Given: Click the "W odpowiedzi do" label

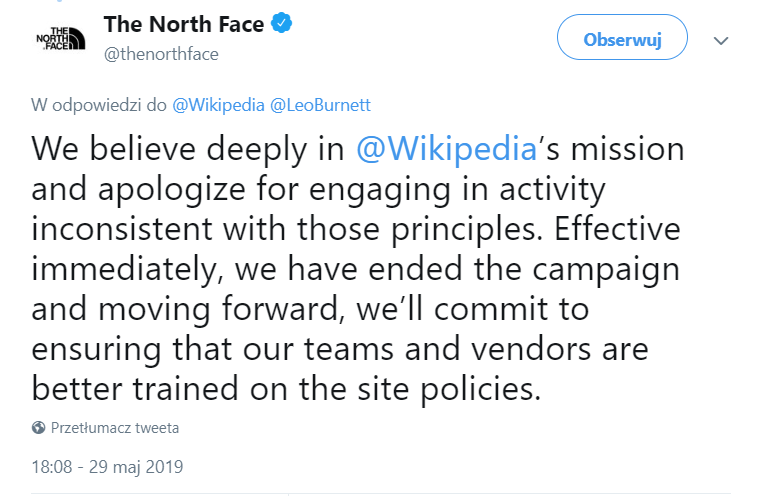Looking at the screenshot, I should (x=100, y=103).
